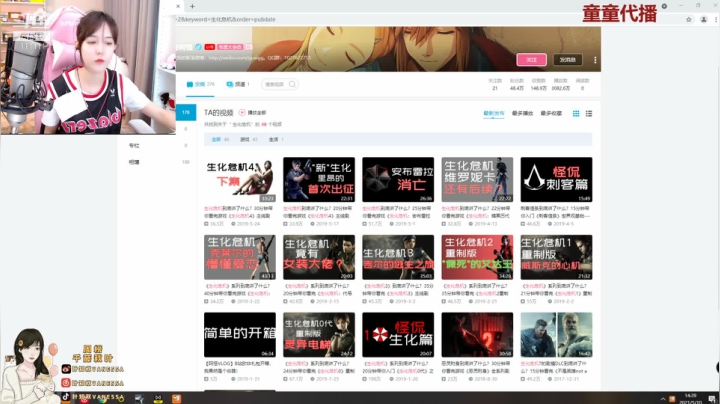Screen dimensions: 720x404
Task: Open the 生化危机 维罗妮卡 还有后续 thumbnail
Action: pyautogui.click(x=477, y=180)
